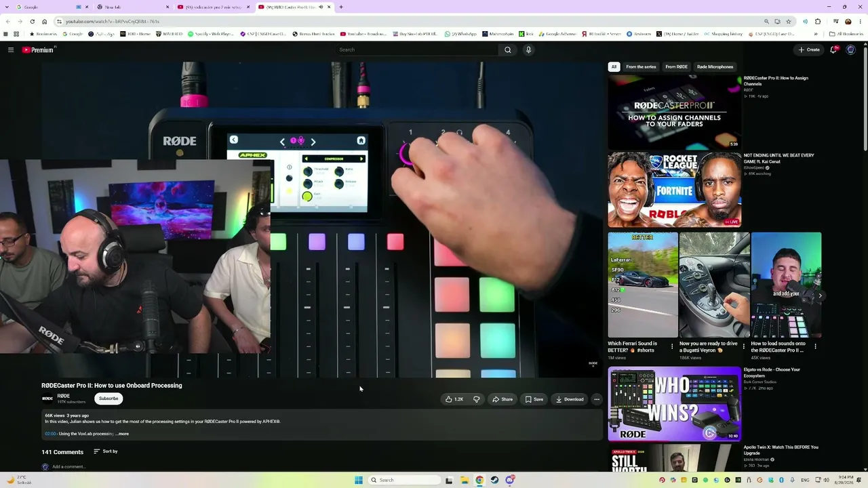Open Task View on the taskbar
Viewport: 868px width, 488px height.
pyautogui.click(x=449, y=480)
